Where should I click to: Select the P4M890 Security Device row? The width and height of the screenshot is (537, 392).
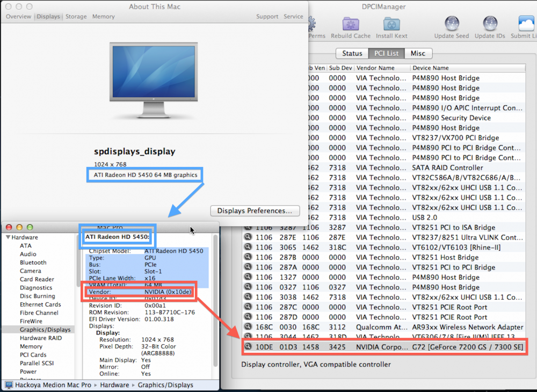click(417, 118)
